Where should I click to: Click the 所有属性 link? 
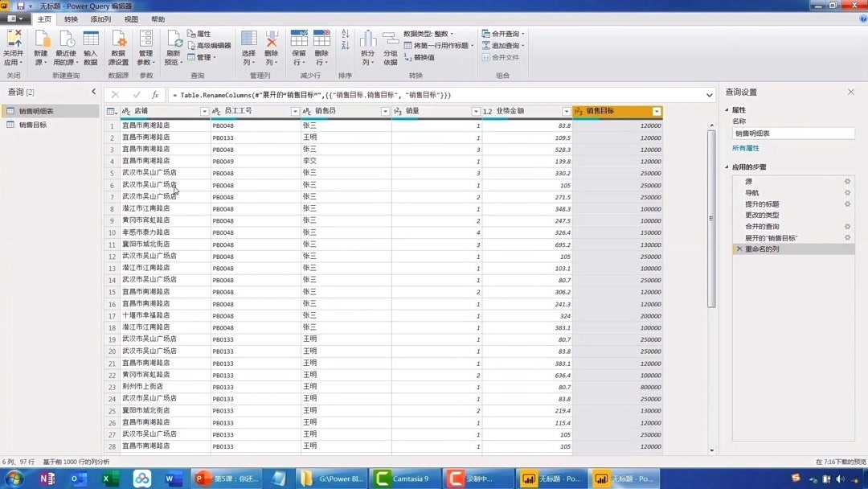coord(745,147)
